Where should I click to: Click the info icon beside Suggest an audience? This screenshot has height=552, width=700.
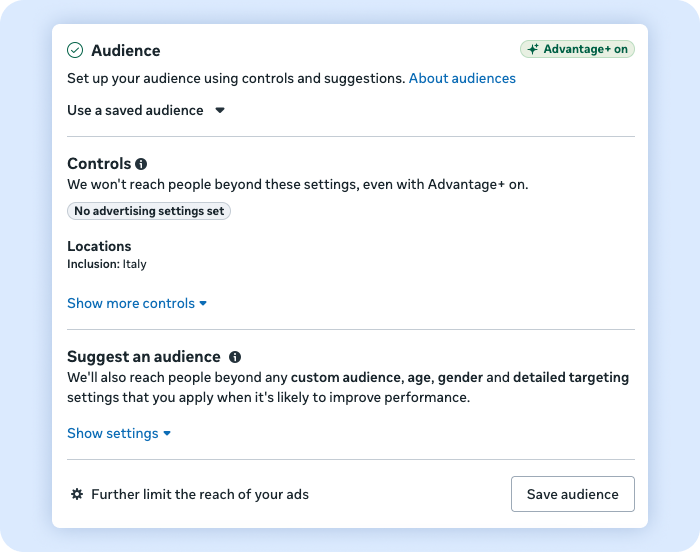pos(235,357)
